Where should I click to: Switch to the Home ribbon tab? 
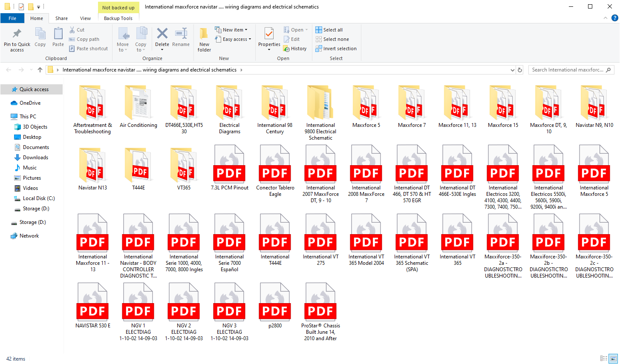(x=37, y=18)
